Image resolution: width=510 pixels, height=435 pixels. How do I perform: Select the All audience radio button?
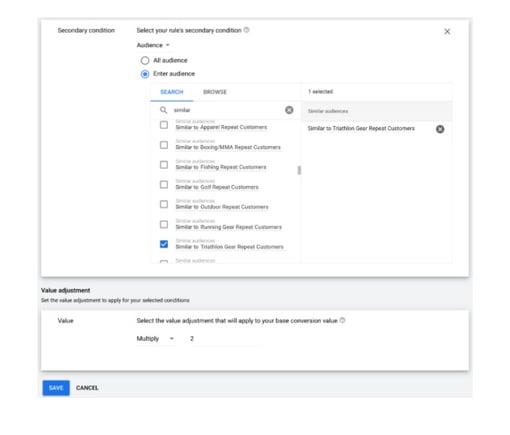[x=145, y=60]
